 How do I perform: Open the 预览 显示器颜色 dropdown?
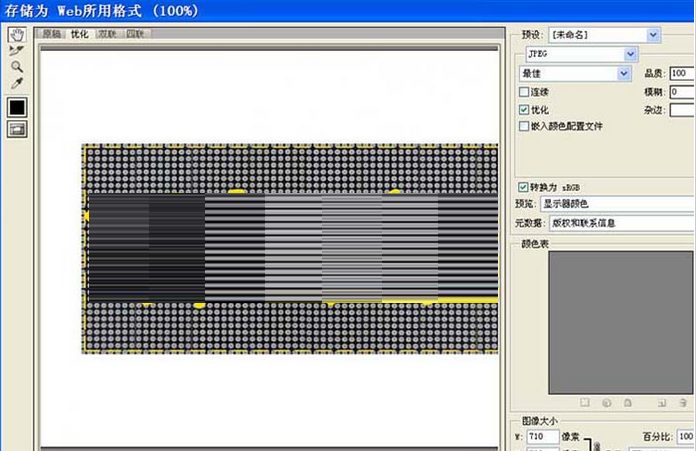617,204
